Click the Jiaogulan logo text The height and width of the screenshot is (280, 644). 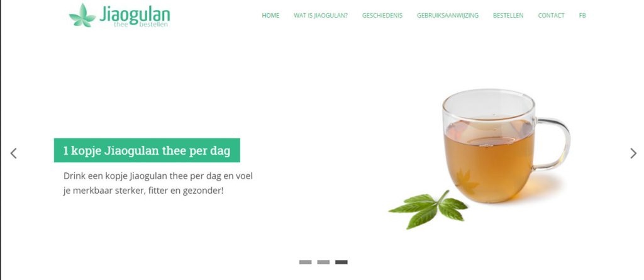(135, 14)
